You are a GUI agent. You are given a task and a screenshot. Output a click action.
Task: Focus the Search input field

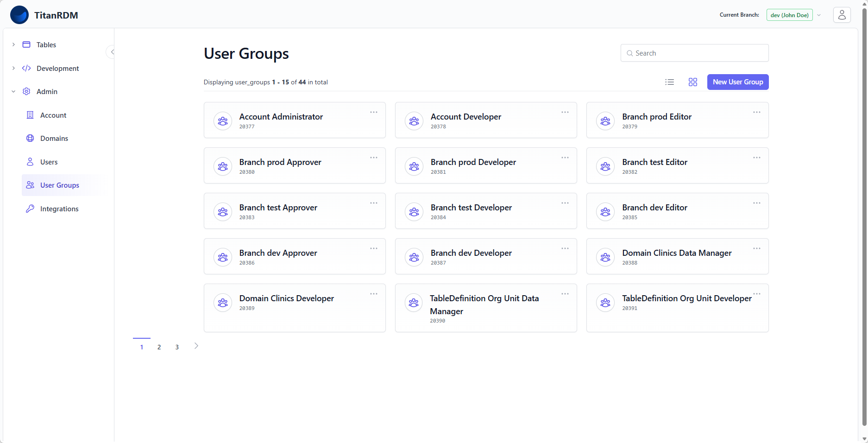click(694, 53)
